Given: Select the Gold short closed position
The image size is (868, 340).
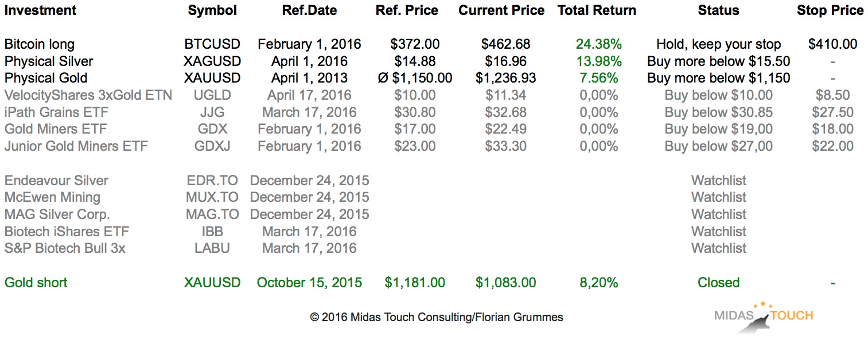Looking at the screenshot, I should tap(36, 283).
